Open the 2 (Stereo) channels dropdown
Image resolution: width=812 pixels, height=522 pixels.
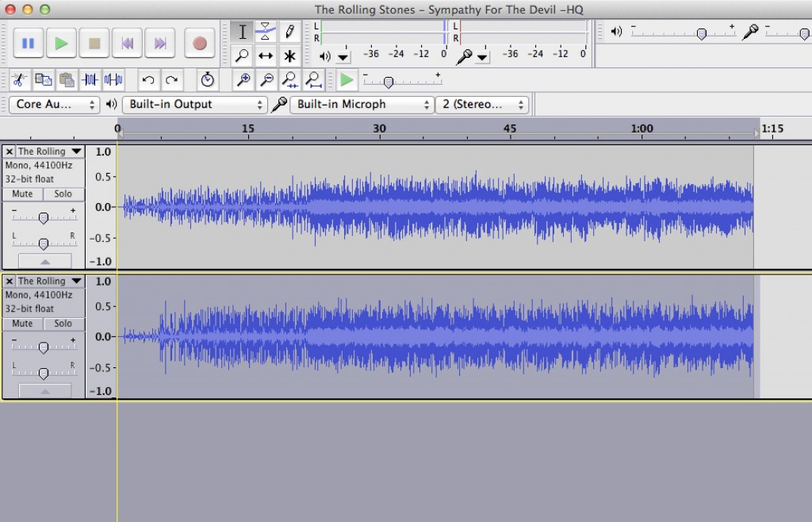[x=482, y=105]
